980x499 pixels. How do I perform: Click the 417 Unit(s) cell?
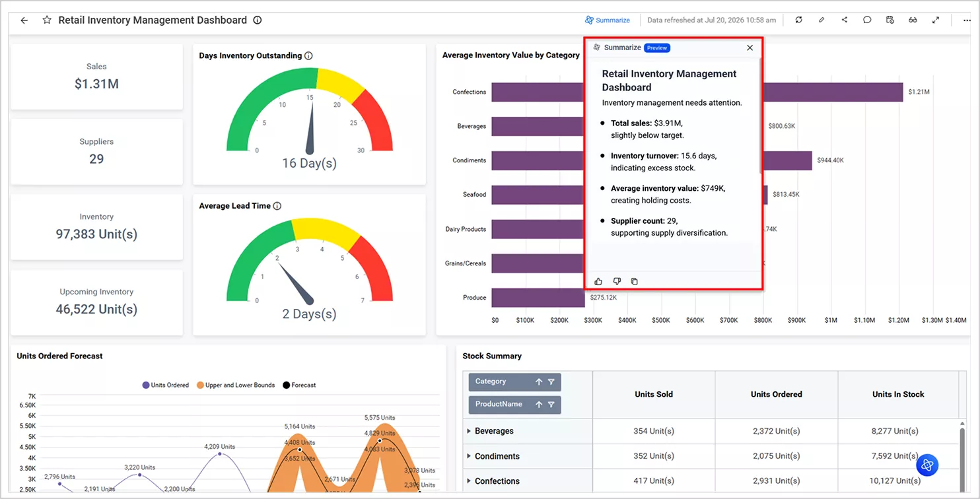tap(654, 481)
